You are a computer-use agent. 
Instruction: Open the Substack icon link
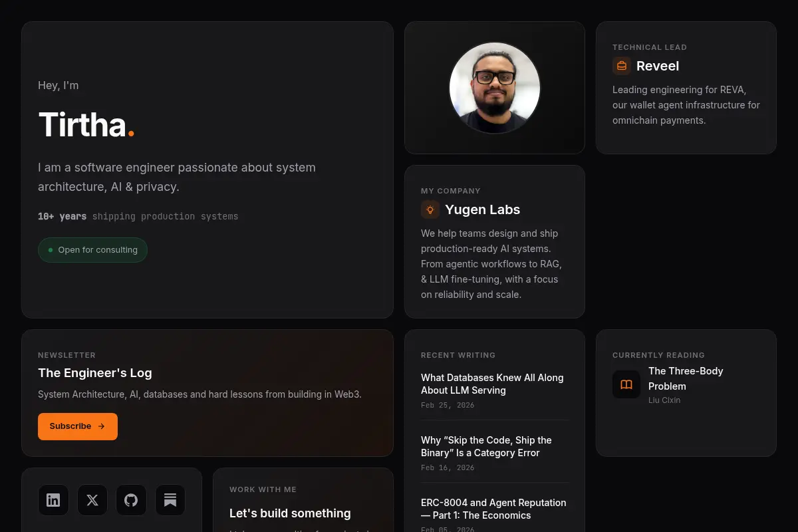coord(170,500)
